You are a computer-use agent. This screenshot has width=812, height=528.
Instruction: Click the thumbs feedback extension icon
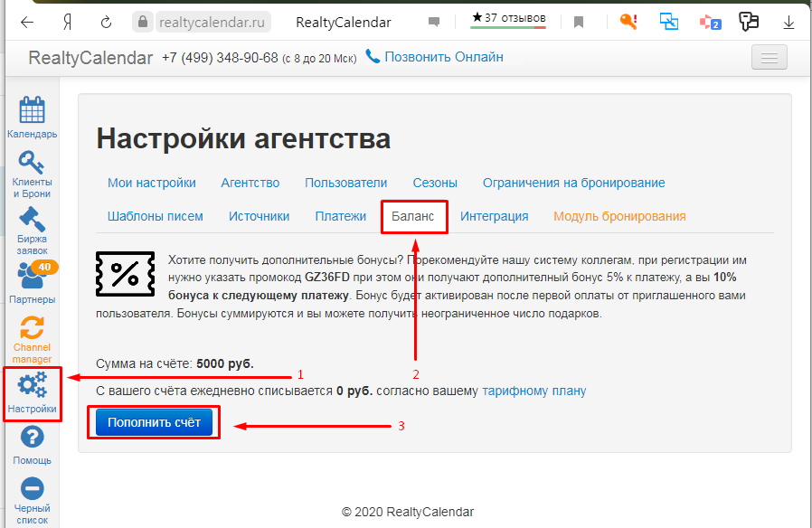pyautogui.click(x=749, y=22)
